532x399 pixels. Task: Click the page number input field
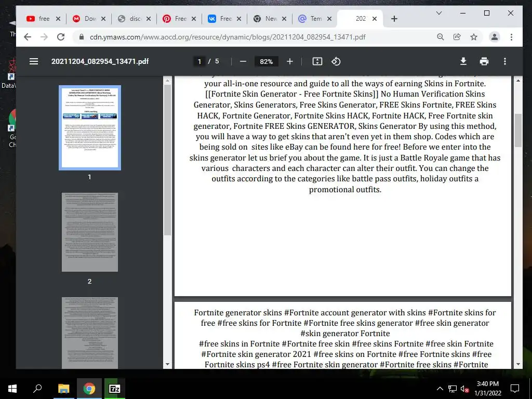(199, 61)
